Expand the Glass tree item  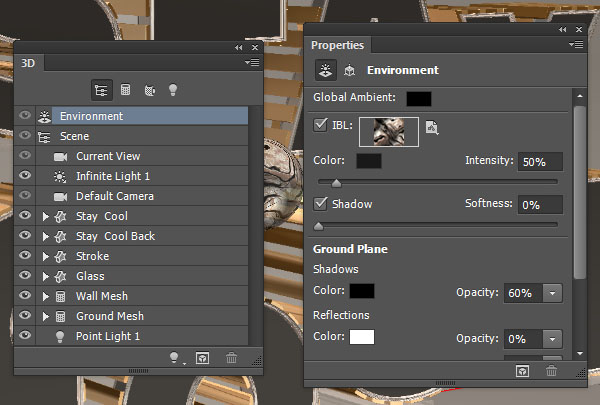[46, 276]
